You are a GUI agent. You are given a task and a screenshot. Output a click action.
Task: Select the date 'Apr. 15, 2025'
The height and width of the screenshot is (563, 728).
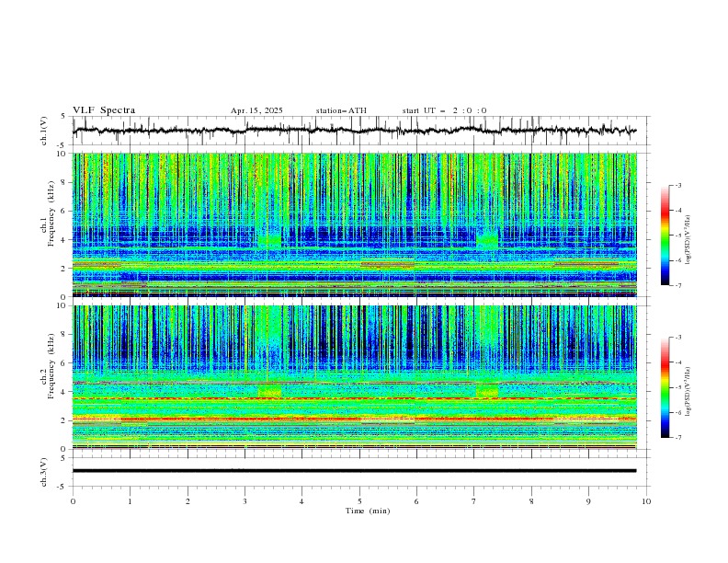click(256, 110)
